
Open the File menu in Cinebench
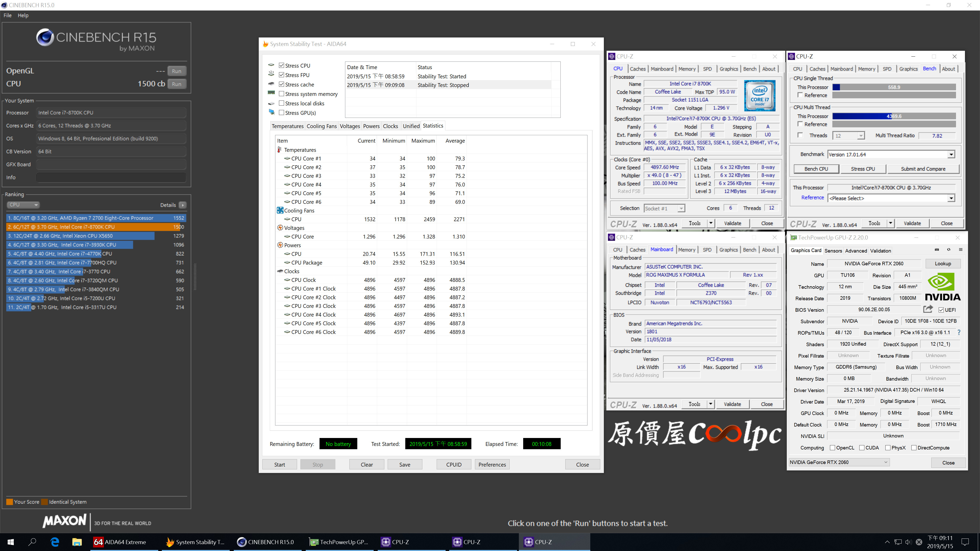[8, 15]
